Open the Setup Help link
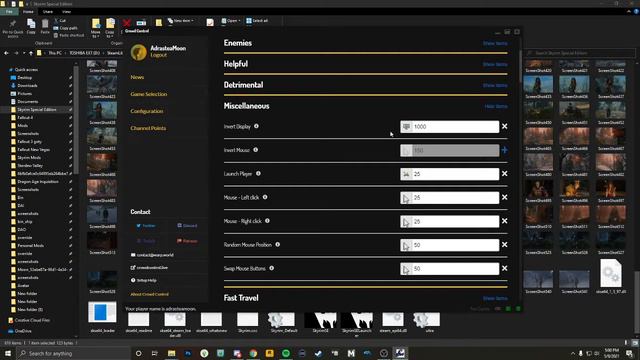 [144, 280]
